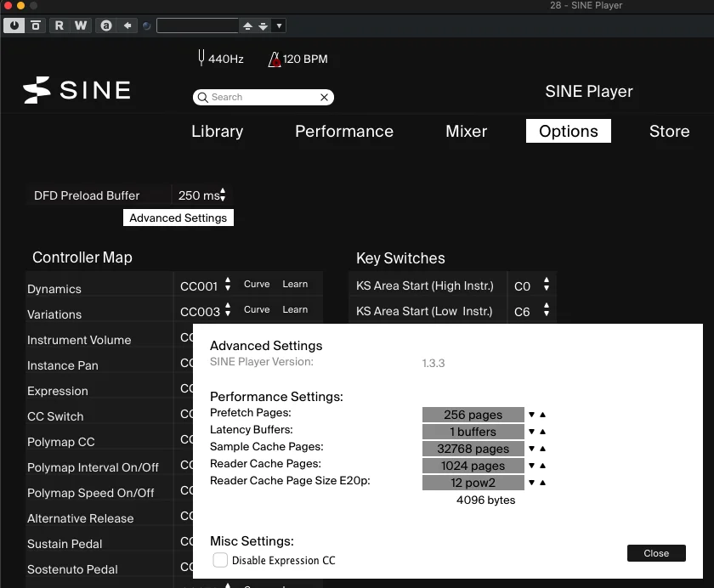Viewport: 714px width, 588px height.
Task: Click Learn for Dynamics
Action: click(295, 284)
